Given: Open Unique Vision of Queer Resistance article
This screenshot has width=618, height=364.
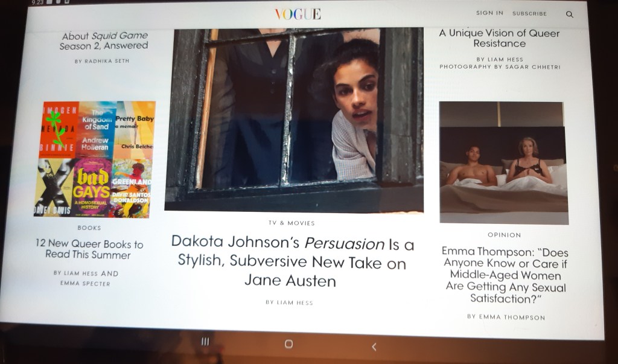Looking at the screenshot, I should (x=499, y=38).
